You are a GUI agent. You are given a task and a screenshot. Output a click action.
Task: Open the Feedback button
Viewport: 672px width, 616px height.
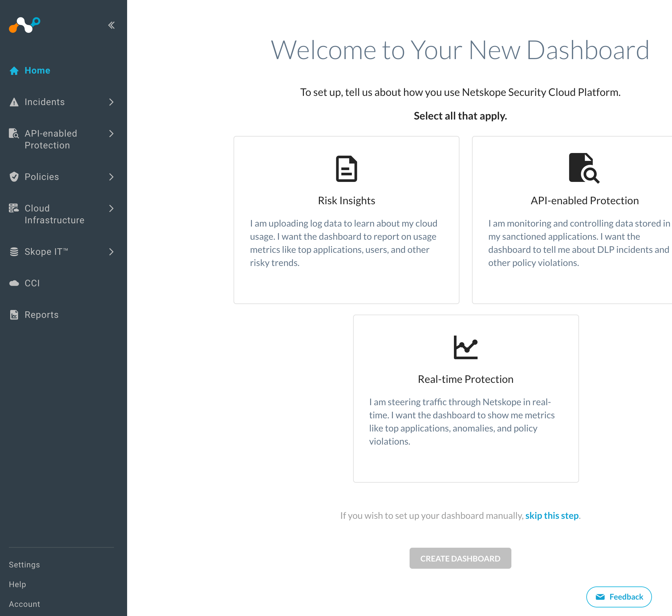[619, 597]
